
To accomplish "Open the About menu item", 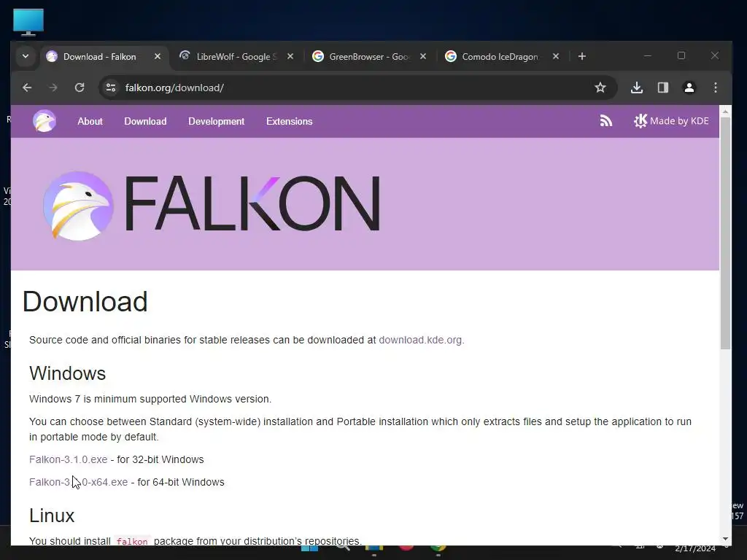I will (90, 122).
